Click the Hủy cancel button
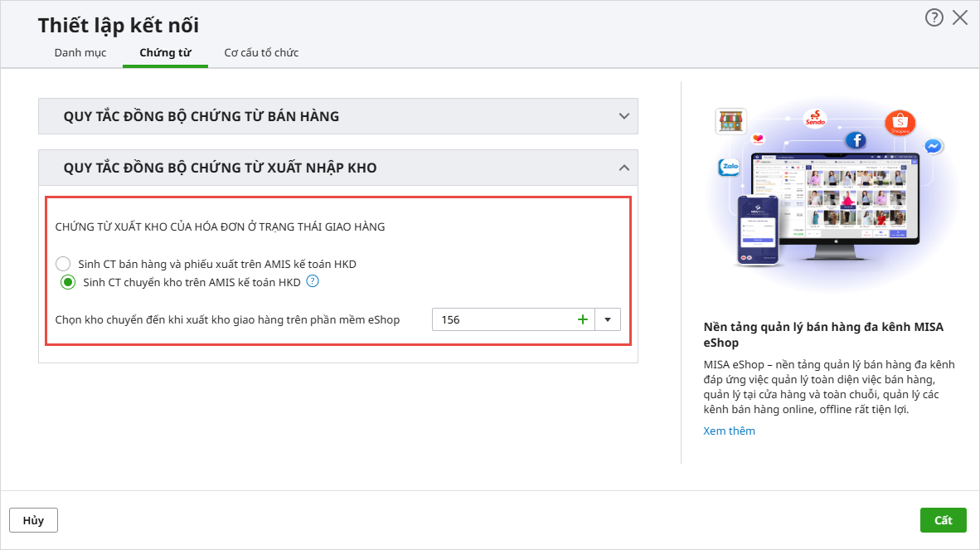Image resolution: width=980 pixels, height=550 pixels. (x=33, y=520)
